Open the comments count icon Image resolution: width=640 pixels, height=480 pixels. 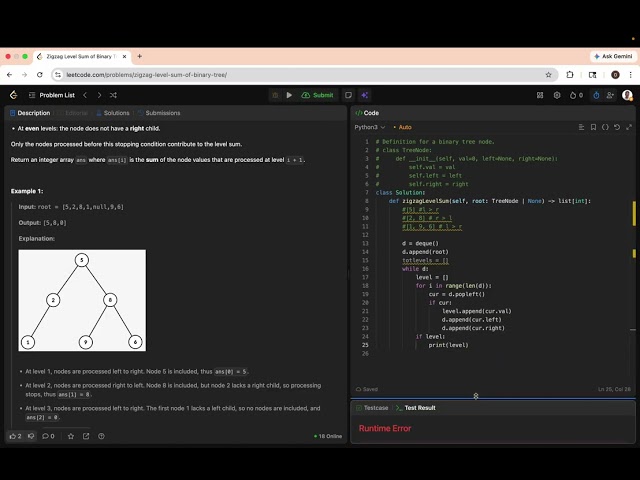click(48, 436)
